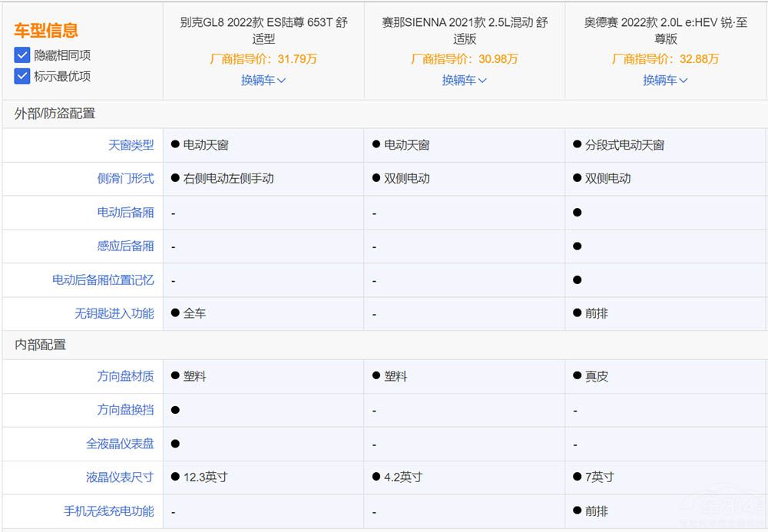Select the 赛那SIENNA 2021款 model title
Screen dimensions: 768x532
464,31
